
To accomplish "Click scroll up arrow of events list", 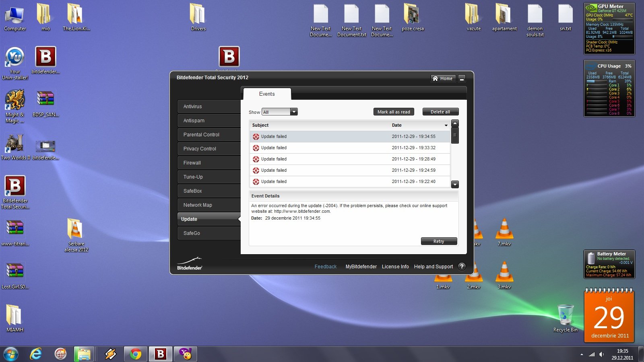I will [x=455, y=123].
